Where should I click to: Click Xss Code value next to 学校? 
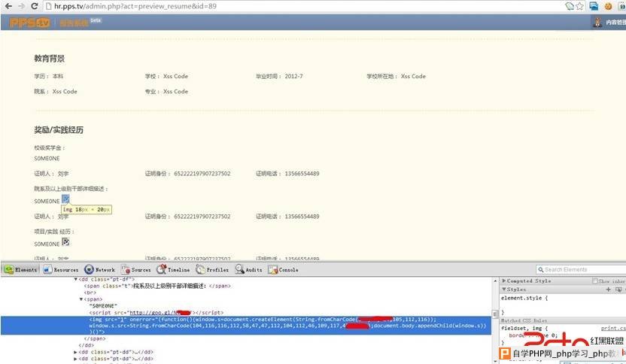click(175, 76)
